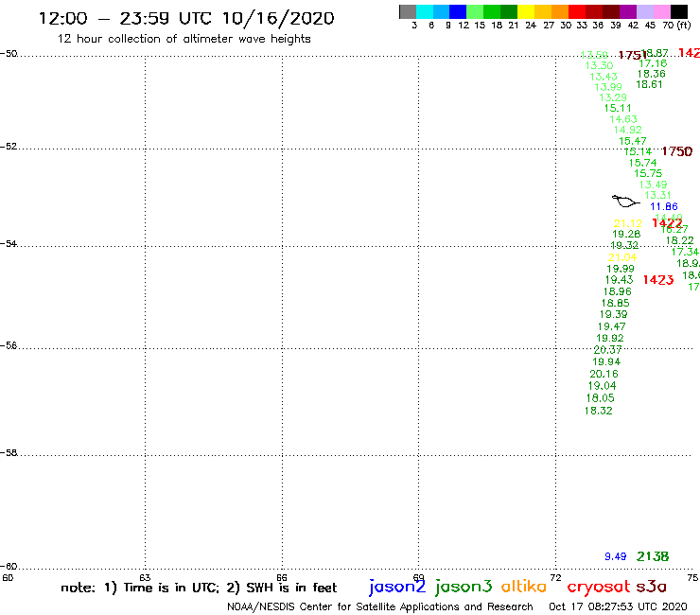The height and width of the screenshot is (615, 700).
Task: Select the pink swatch in the legend
Action: [x=662, y=11]
